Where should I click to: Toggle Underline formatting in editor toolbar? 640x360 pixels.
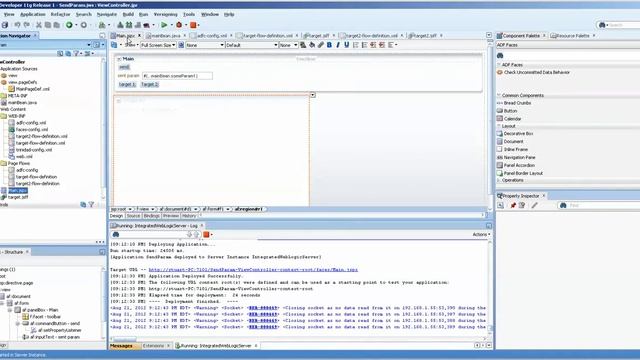tap(347, 45)
